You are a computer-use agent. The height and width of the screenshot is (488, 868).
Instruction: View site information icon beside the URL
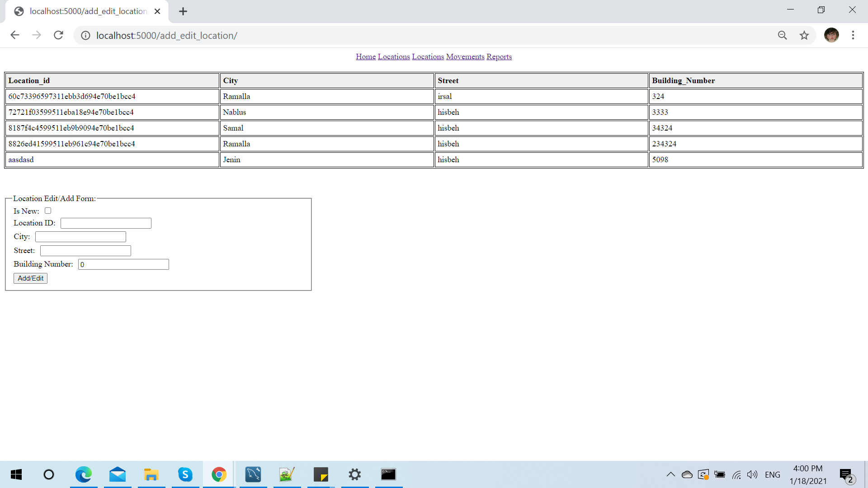tap(85, 35)
